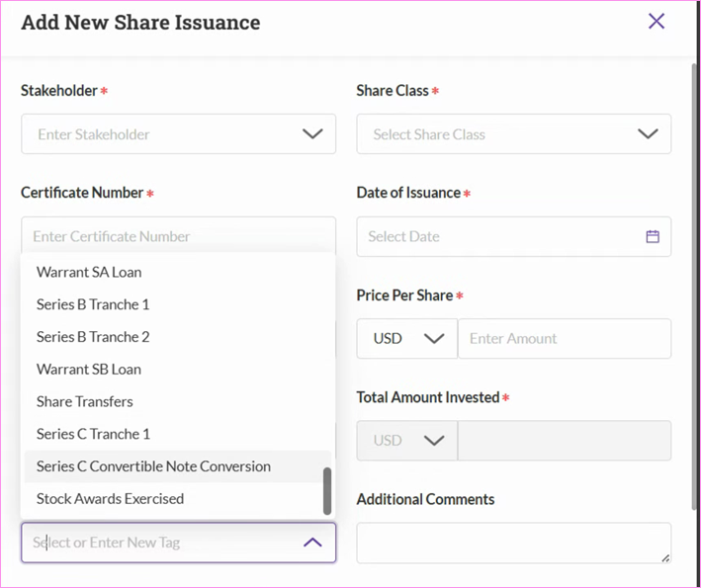The height and width of the screenshot is (588, 701).
Task: Click the Price Per Share Enter Amount field
Action: pyautogui.click(x=565, y=338)
